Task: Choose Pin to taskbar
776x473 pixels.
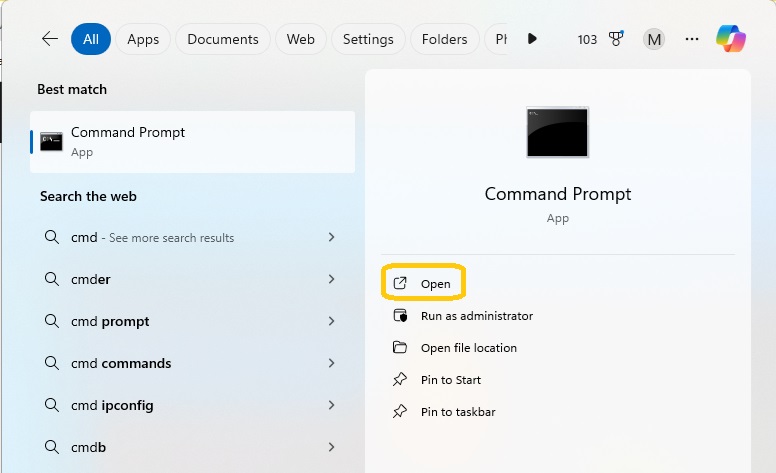Action: coord(458,412)
